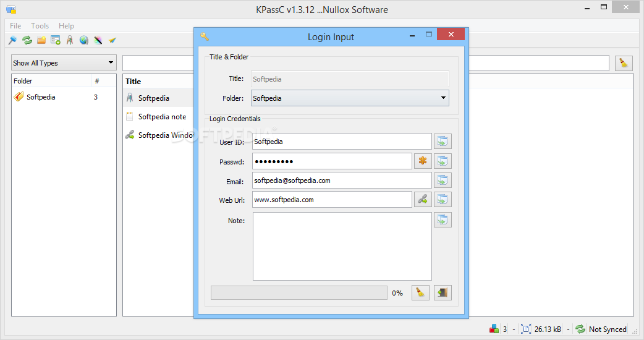Click the copy icon next to Web Url
644x340 pixels.
point(443,200)
